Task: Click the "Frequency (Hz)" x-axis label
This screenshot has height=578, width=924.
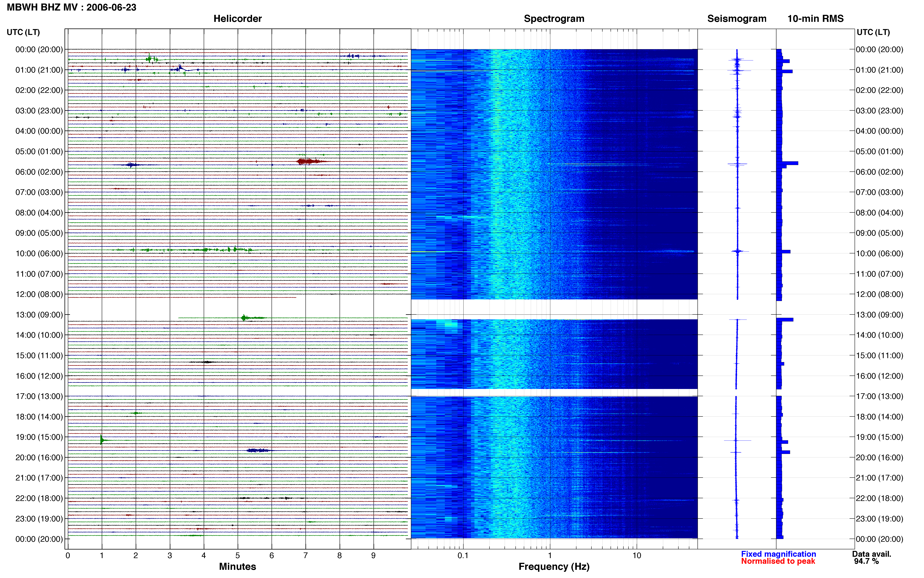Action: coord(554,566)
